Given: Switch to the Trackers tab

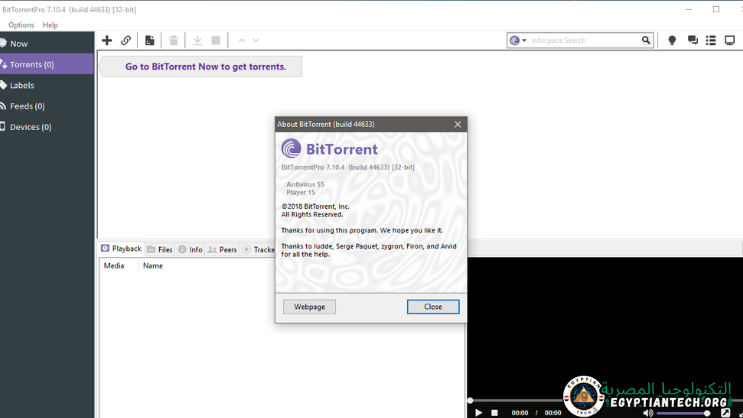Looking at the screenshot, I should (258, 249).
